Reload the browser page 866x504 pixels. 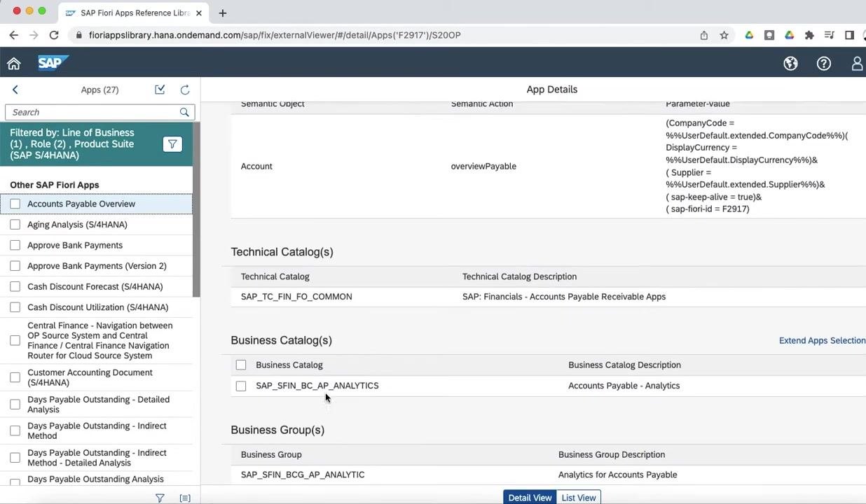coord(54,35)
